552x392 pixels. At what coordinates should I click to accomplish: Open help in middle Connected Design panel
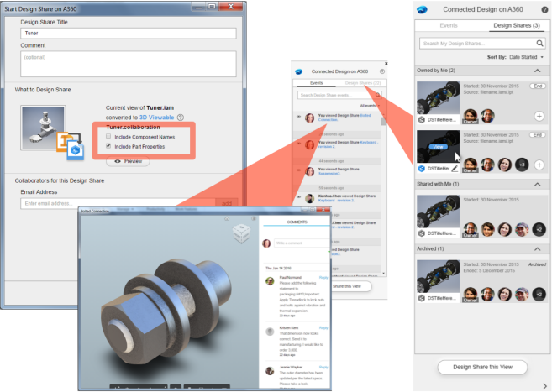coord(382,71)
